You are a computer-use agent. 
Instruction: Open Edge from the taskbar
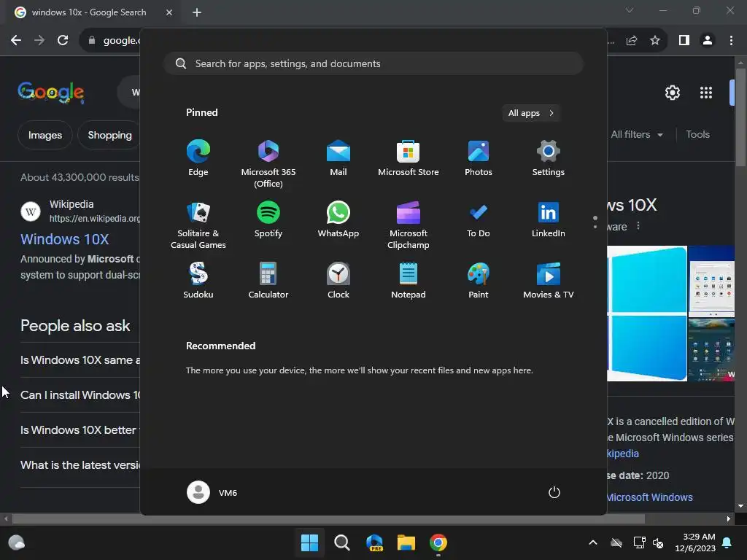tap(374, 542)
